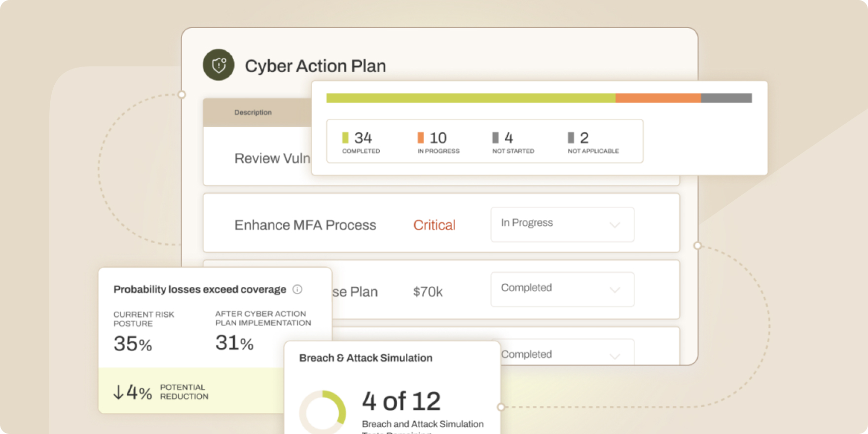The height and width of the screenshot is (434, 868).
Task: Open the In Progress status dropdown
Action: pos(562,224)
